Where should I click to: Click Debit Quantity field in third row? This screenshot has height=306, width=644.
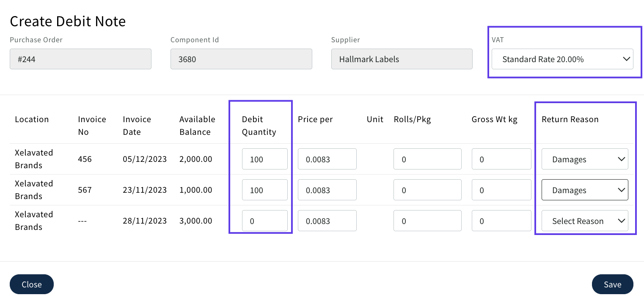tap(264, 221)
